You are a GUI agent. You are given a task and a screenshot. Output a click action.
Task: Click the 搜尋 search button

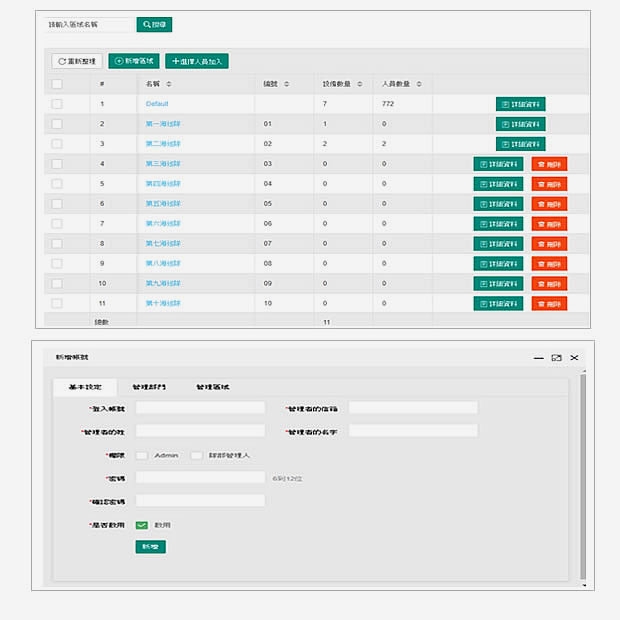tap(154, 25)
